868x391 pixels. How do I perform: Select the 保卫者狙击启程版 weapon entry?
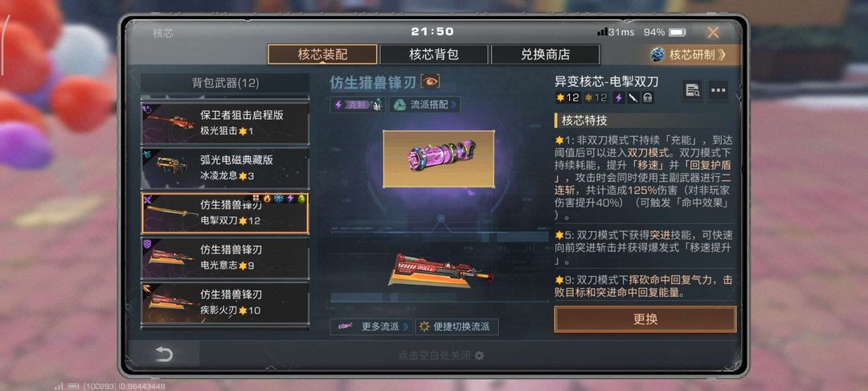225,123
